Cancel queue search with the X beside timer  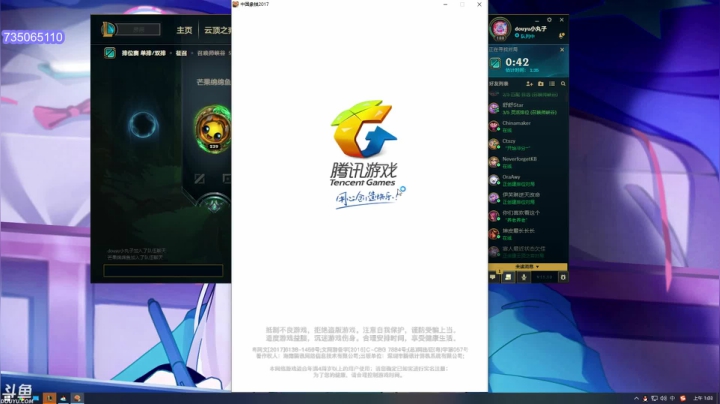tap(562, 50)
